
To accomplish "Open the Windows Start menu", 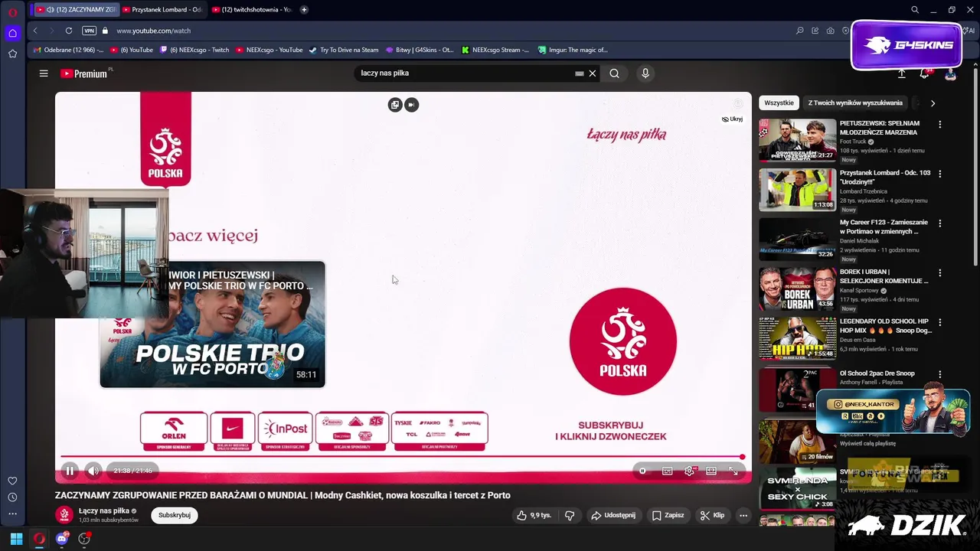I will click(16, 539).
